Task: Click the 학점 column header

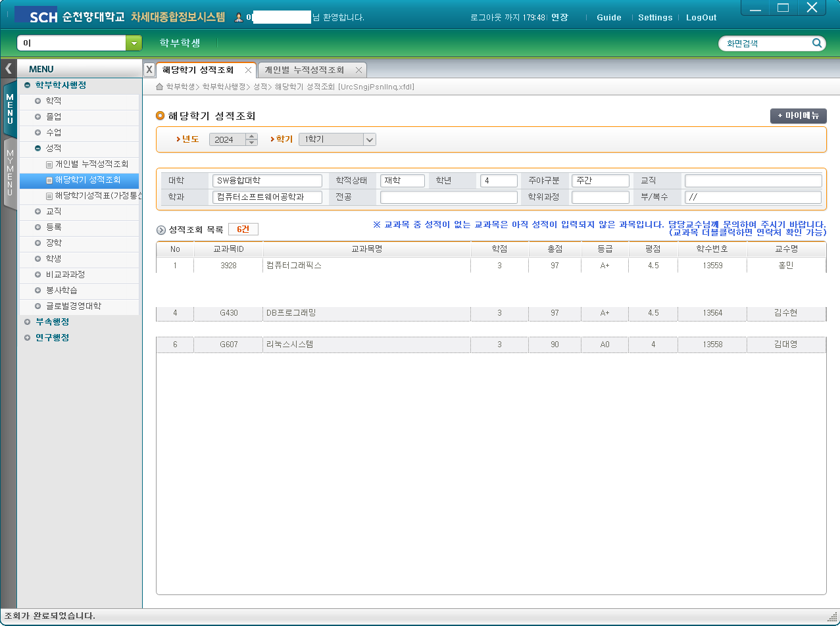Action: coord(500,249)
